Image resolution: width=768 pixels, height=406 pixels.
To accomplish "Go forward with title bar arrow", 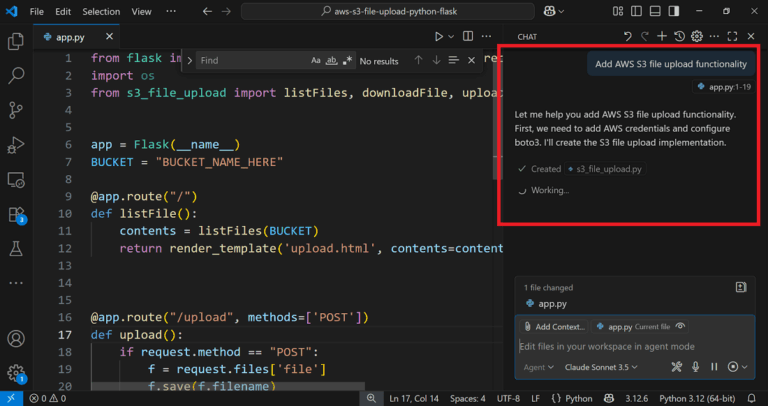I will 226,11.
